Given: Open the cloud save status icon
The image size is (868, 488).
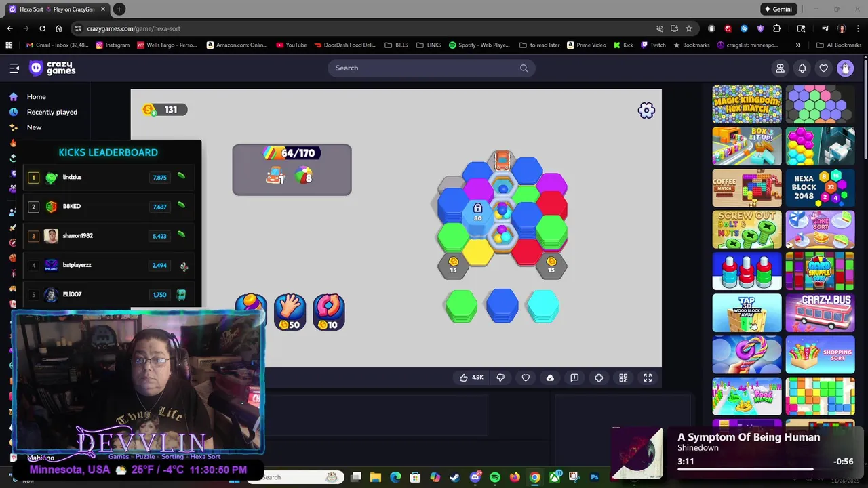Looking at the screenshot, I should (550, 378).
